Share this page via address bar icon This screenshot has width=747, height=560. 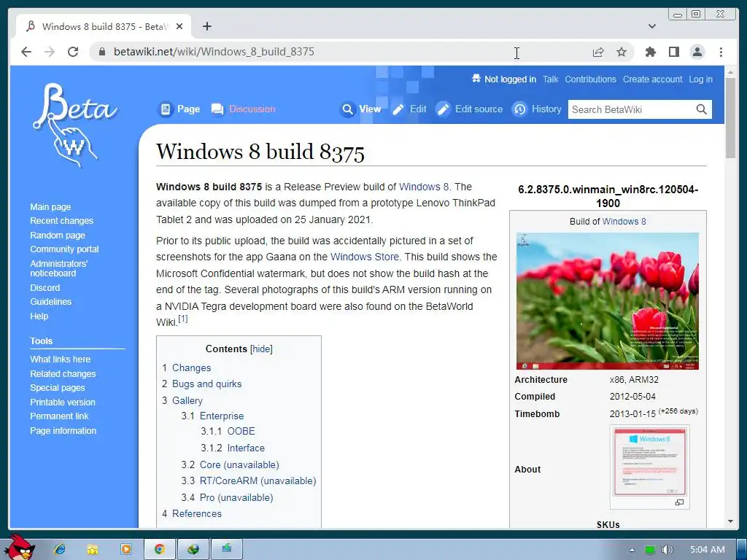[x=598, y=52]
